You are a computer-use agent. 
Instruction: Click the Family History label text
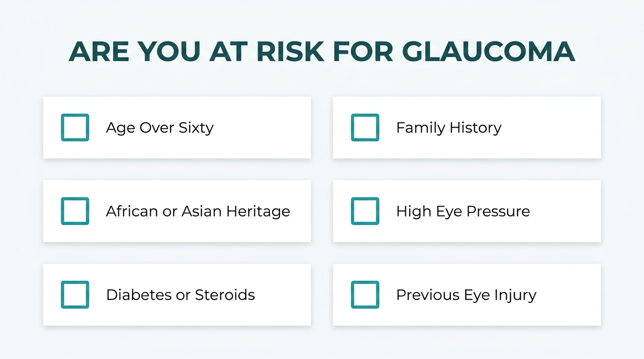click(x=449, y=128)
